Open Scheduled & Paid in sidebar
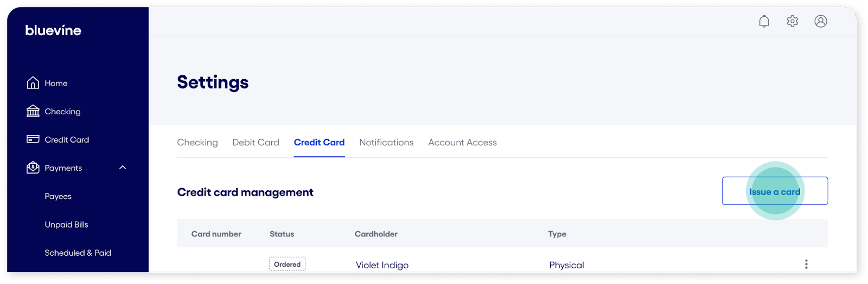868x284 pixels. [78, 253]
